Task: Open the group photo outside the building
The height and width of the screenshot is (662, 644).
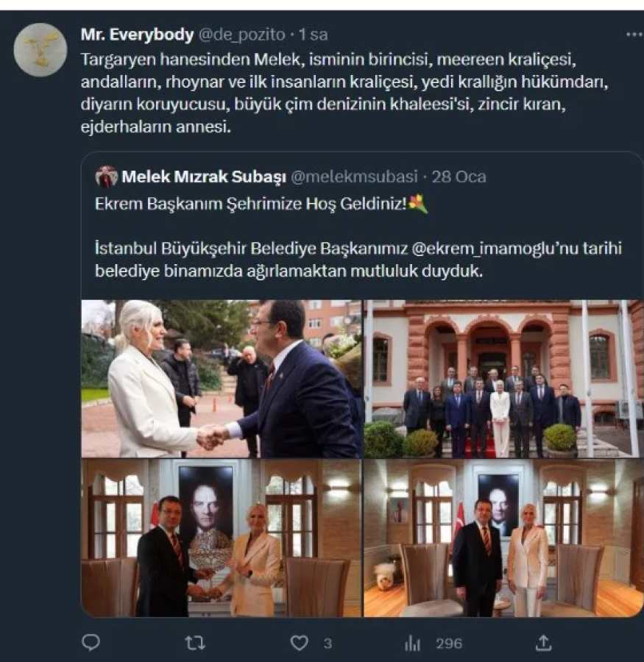Action: tap(503, 378)
